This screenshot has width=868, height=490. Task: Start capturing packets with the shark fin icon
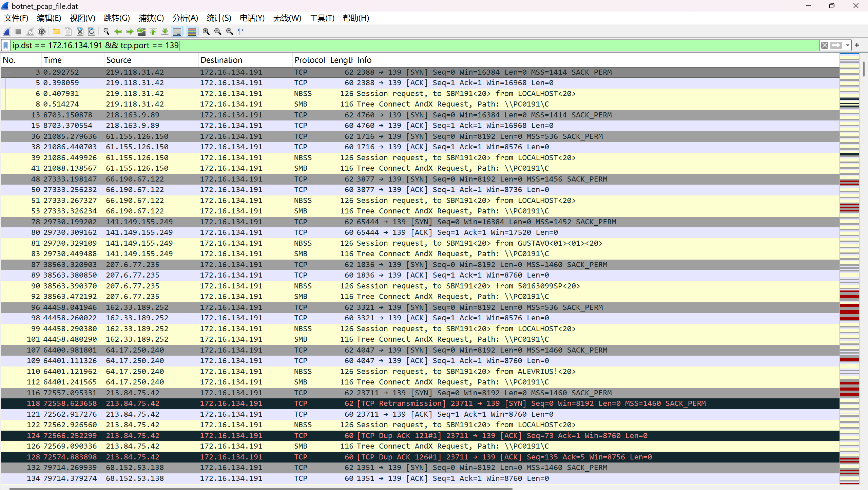pyautogui.click(x=7, y=32)
